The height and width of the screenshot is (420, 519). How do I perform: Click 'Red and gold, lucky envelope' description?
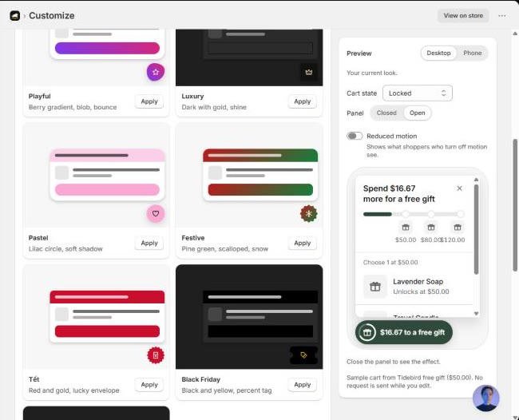(x=73, y=390)
